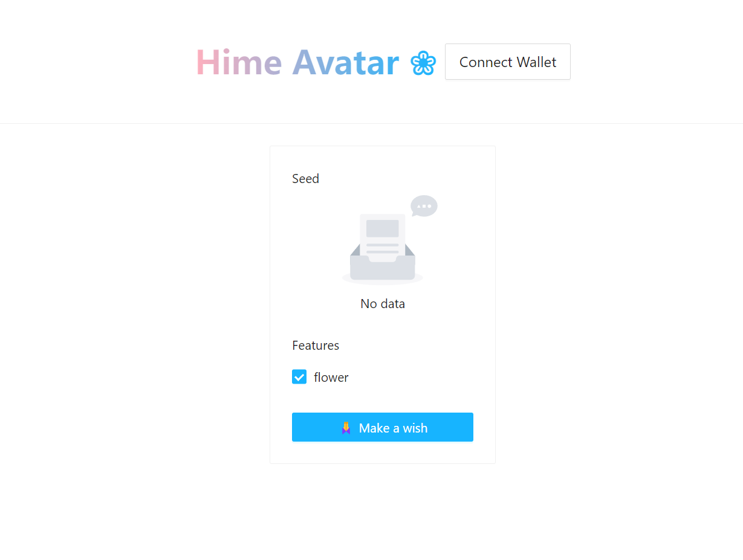Toggle the flower option via its text label
Image resolution: width=743 pixels, height=560 pixels.
coord(331,378)
